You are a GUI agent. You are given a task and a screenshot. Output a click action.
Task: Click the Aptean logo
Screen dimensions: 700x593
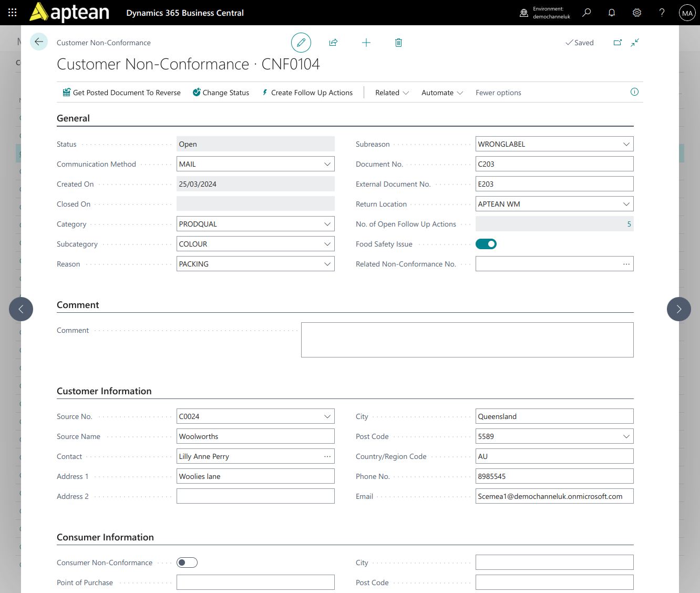(69, 13)
